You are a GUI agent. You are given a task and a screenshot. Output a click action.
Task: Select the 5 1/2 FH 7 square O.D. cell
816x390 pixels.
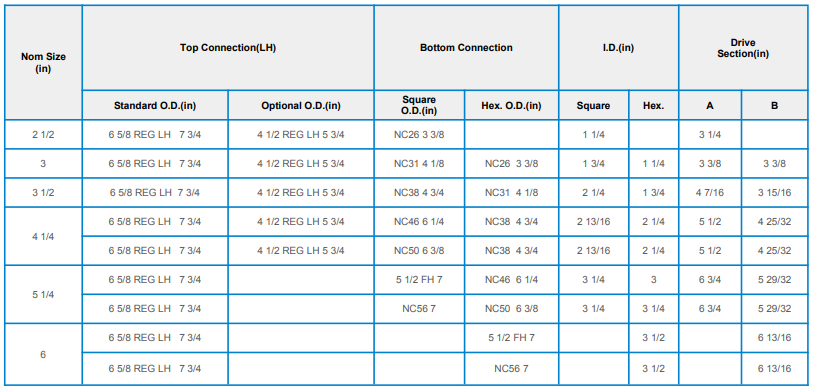click(419, 280)
